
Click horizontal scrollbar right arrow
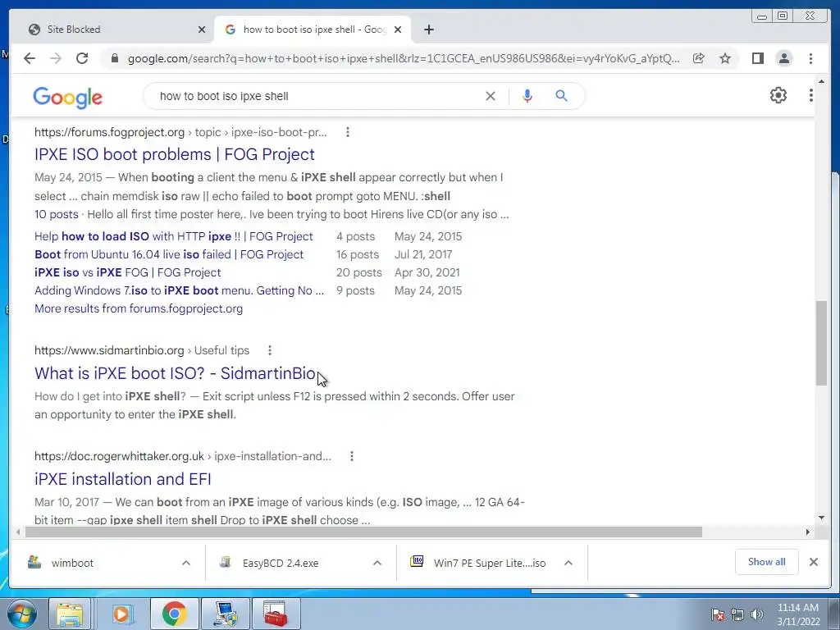pos(808,532)
